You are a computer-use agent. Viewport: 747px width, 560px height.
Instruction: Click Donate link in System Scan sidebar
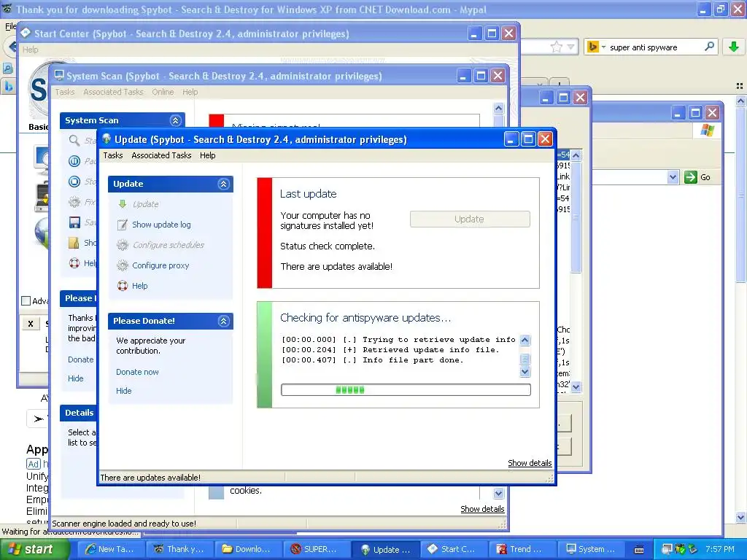80,359
